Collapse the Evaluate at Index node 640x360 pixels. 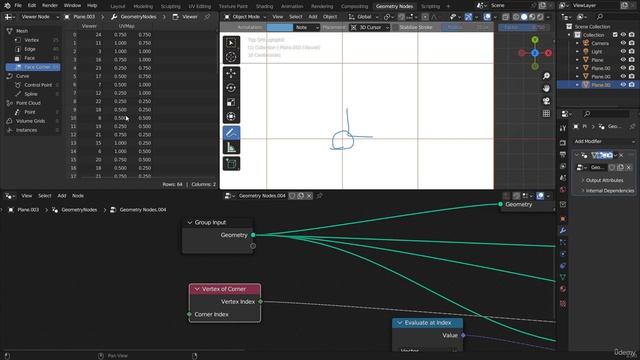click(x=400, y=323)
